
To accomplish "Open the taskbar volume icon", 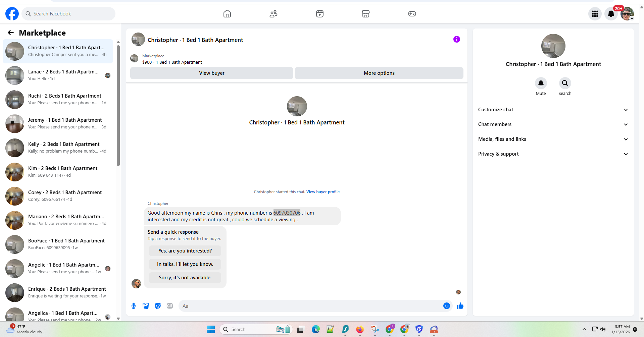I will [x=603, y=329].
